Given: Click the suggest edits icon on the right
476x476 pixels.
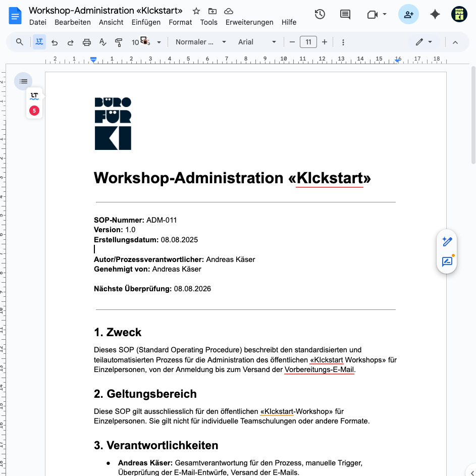Looking at the screenshot, I should point(447,261).
